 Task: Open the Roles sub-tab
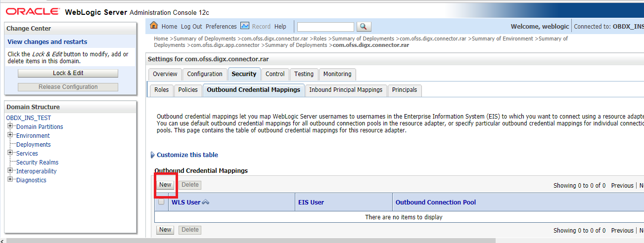[x=161, y=90]
